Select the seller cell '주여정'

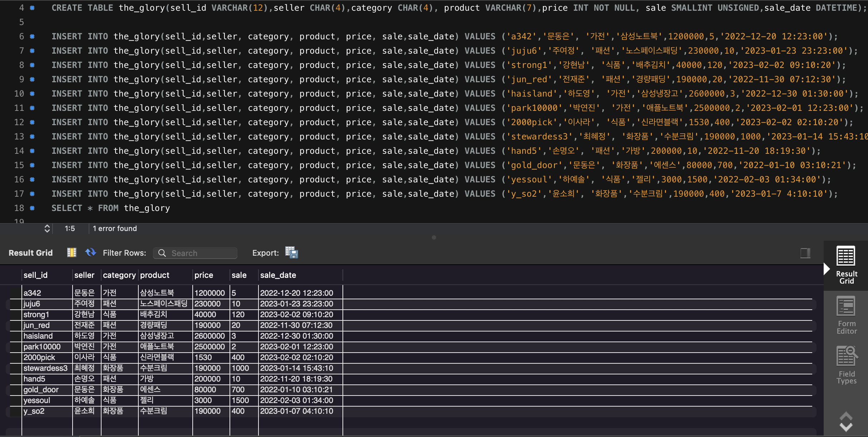(87, 304)
